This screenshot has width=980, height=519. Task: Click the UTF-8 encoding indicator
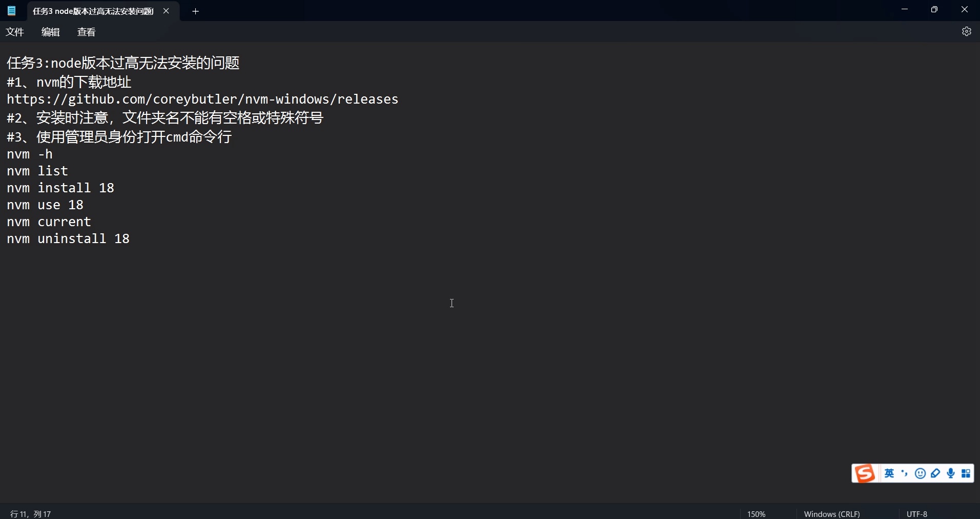(917, 513)
